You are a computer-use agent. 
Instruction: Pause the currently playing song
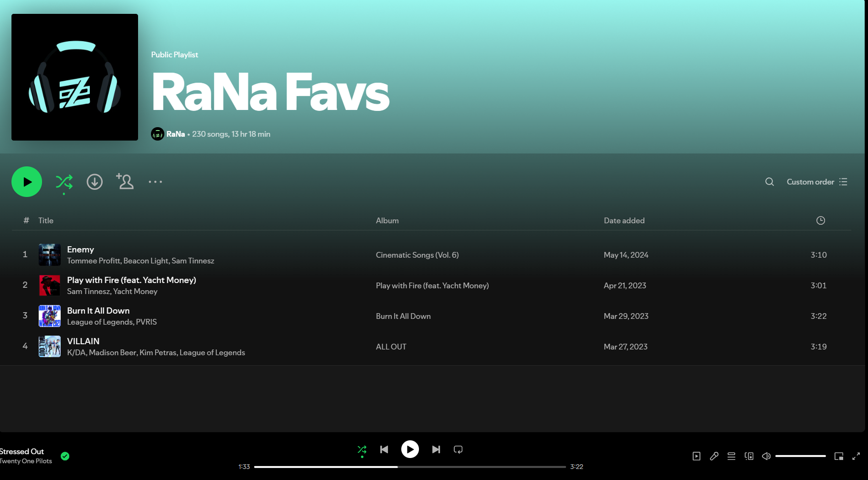pos(409,449)
